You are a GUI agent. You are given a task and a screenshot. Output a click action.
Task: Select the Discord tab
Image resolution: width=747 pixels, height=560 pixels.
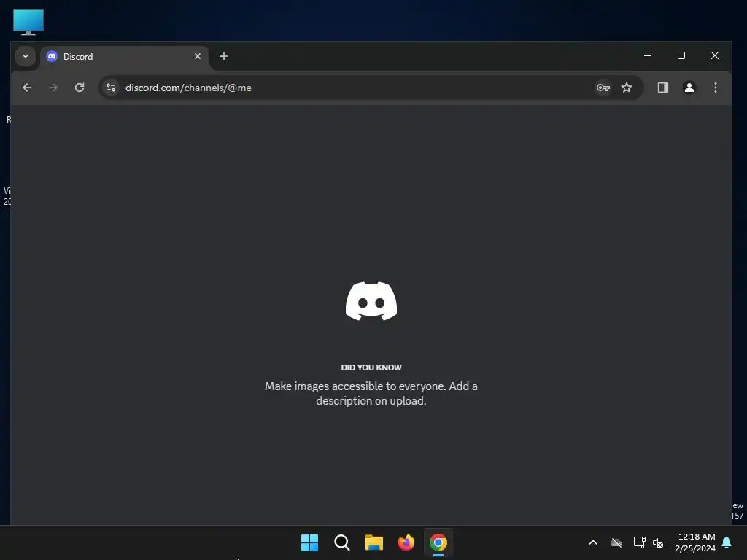pyautogui.click(x=124, y=57)
